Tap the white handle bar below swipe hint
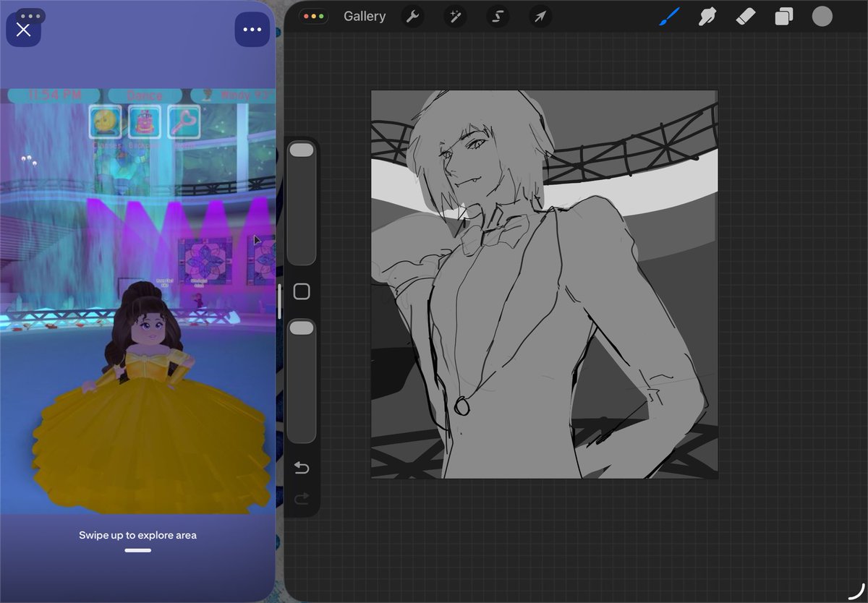 pyautogui.click(x=137, y=550)
